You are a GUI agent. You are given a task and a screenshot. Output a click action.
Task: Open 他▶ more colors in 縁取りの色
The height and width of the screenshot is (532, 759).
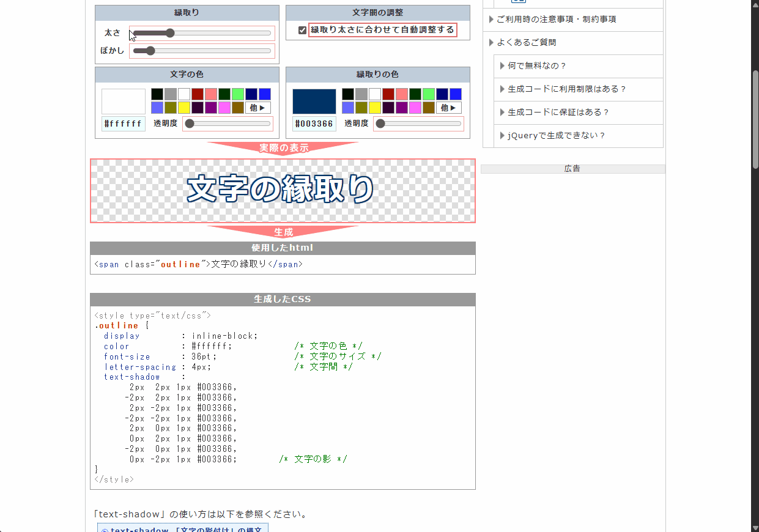(449, 108)
